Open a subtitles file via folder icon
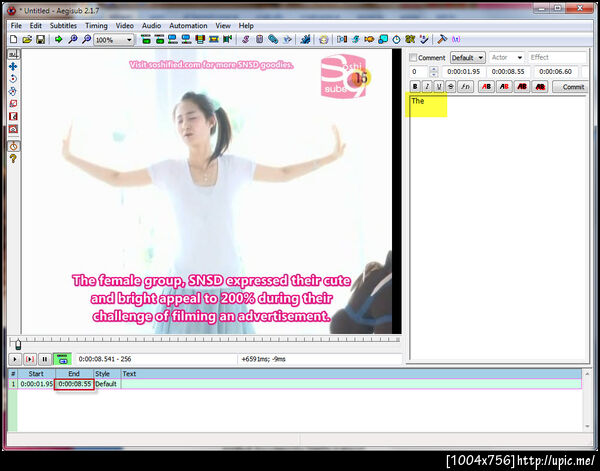 point(27,39)
